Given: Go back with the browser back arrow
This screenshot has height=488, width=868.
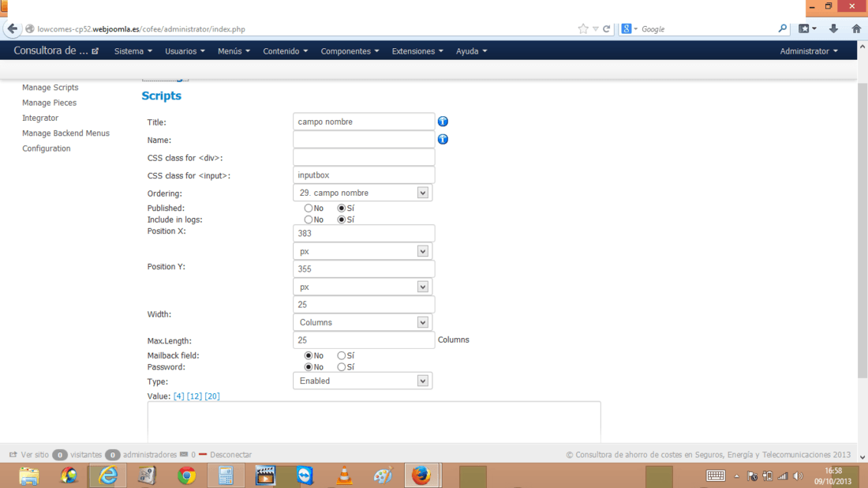Looking at the screenshot, I should 12,28.
